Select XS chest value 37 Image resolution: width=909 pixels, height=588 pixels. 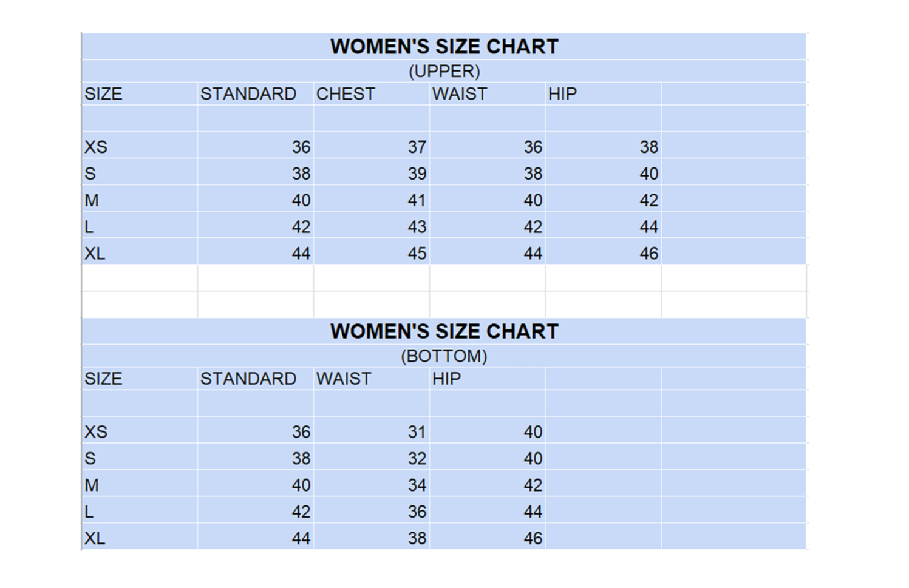(417, 147)
